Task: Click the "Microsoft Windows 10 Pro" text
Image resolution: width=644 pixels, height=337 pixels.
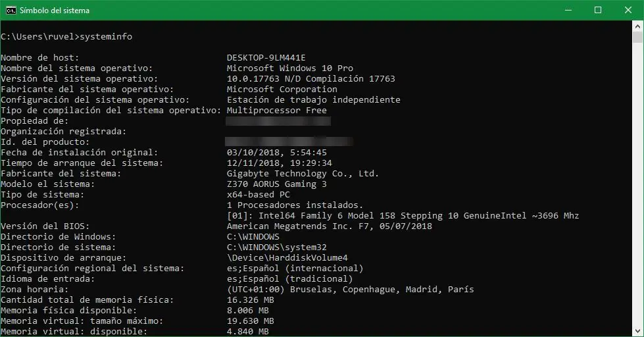Action: coord(289,68)
